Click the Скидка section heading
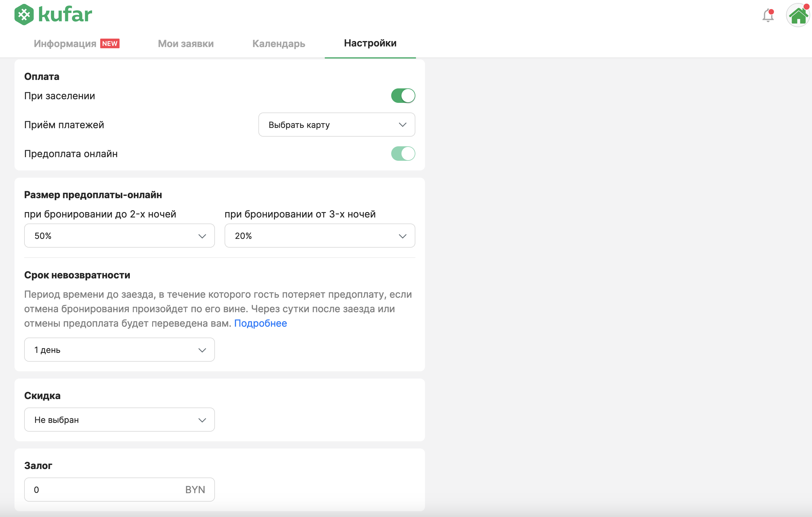812x517 pixels. coord(43,396)
